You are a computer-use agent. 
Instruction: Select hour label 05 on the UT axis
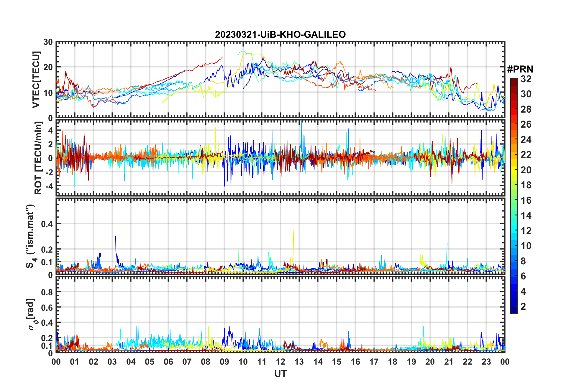(x=150, y=362)
